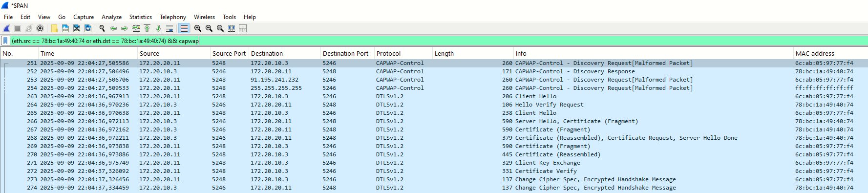Select packet 272 Certificate Verify row

(434, 171)
